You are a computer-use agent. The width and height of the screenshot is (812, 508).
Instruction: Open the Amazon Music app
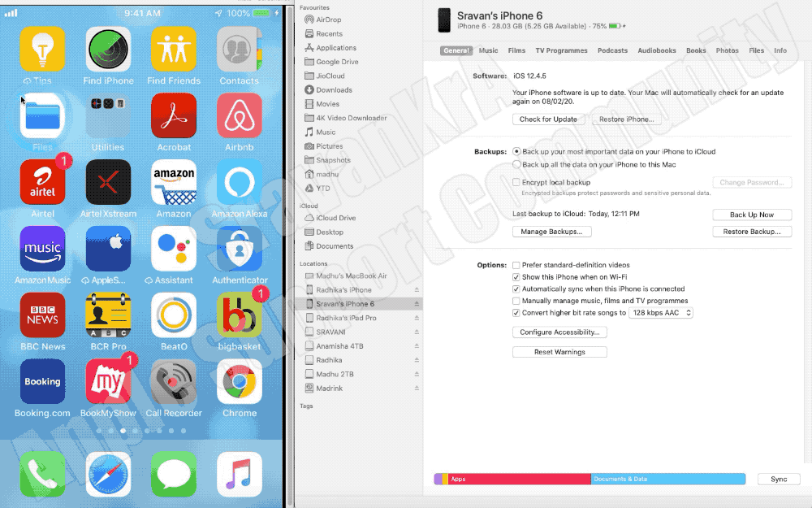[x=42, y=248]
